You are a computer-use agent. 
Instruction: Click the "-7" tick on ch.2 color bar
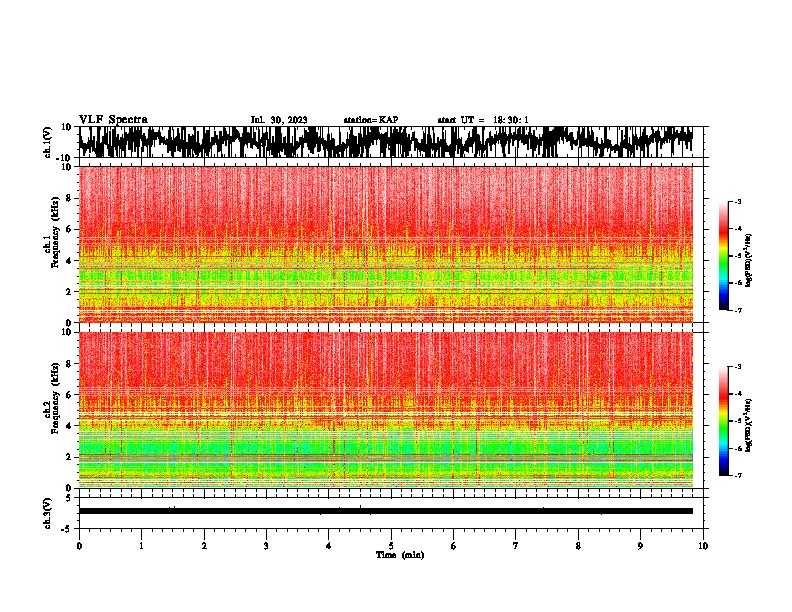(x=738, y=475)
